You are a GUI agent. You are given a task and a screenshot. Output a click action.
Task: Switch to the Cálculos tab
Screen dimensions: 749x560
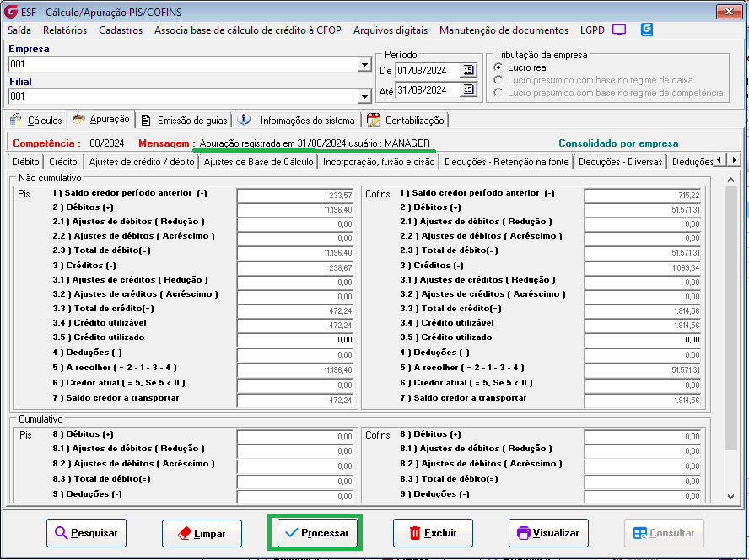(36, 120)
